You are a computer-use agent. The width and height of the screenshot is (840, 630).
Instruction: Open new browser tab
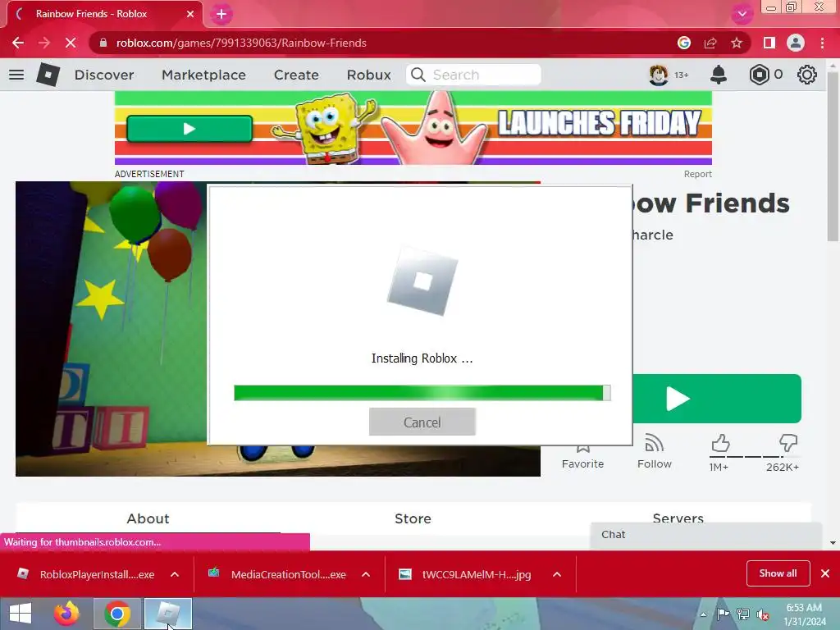(x=221, y=15)
